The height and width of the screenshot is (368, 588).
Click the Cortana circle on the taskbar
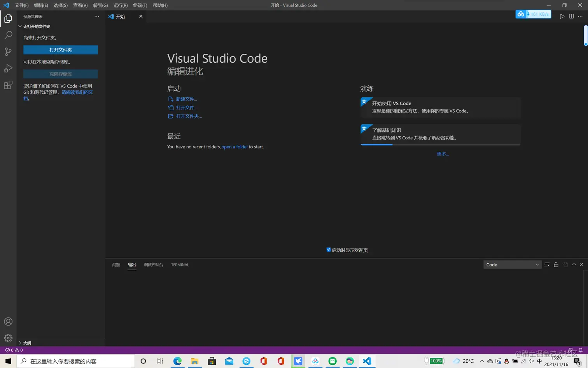coord(143,361)
